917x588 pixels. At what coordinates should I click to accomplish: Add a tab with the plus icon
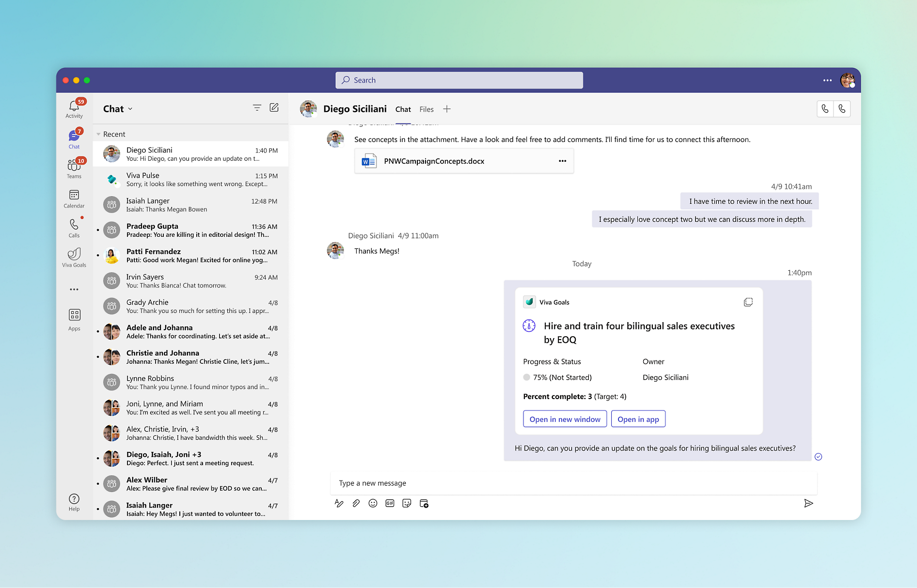tap(447, 109)
